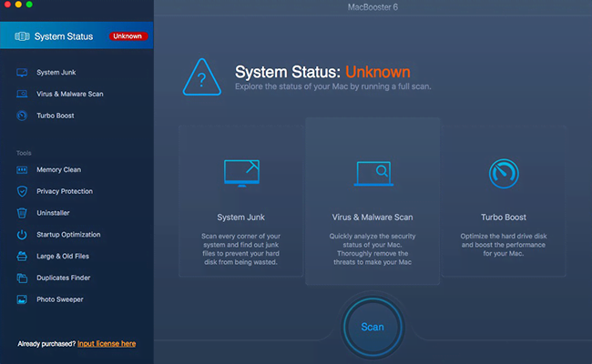Click the Virus & Malware Scan card description
This screenshot has height=364, width=592.
373,249
